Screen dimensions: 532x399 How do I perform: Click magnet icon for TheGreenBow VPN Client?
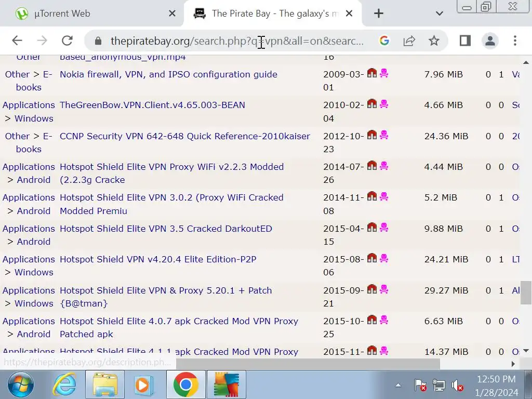pyautogui.click(x=372, y=103)
